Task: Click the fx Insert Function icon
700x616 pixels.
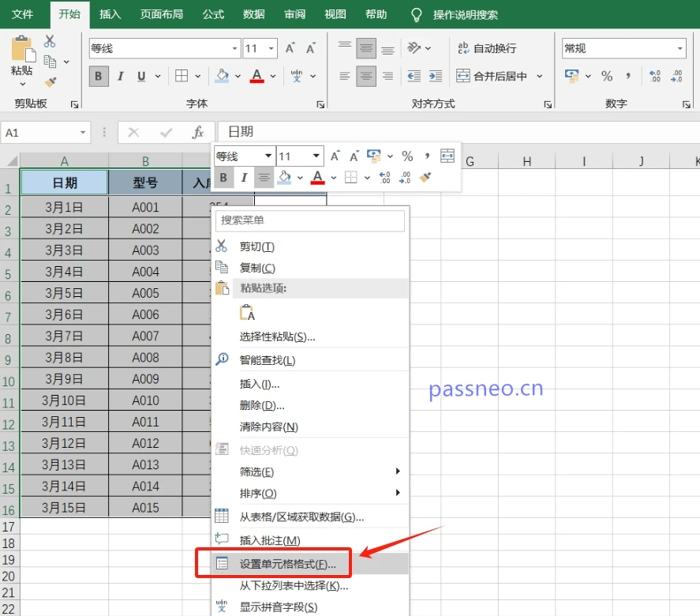Action: (x=198, y=131)
